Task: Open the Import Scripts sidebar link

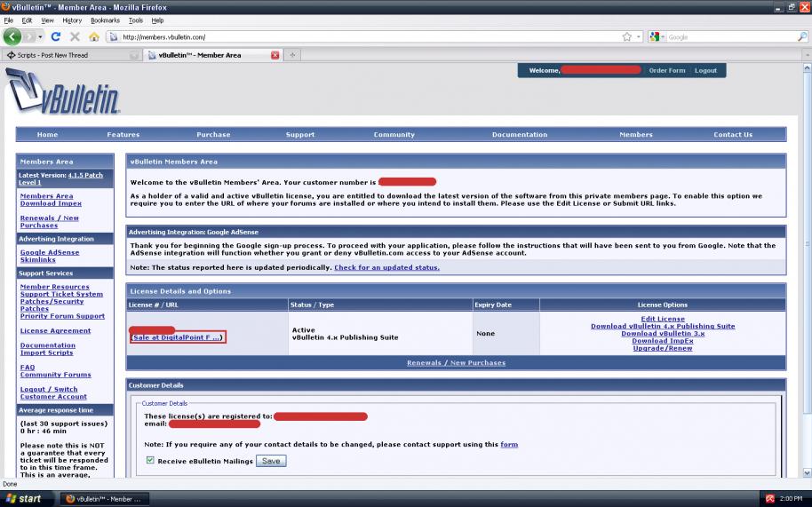Action: click(46, 353)
